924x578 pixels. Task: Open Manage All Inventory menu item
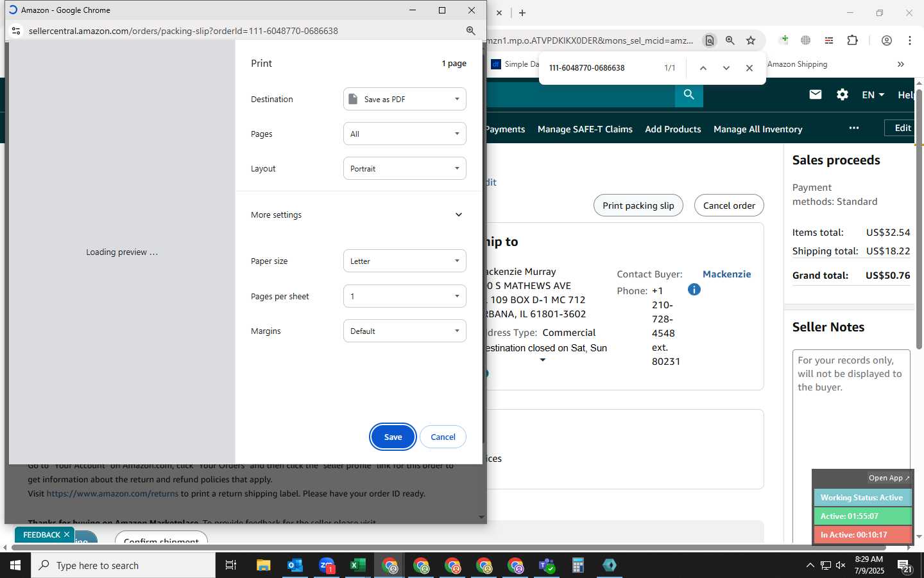758,129
